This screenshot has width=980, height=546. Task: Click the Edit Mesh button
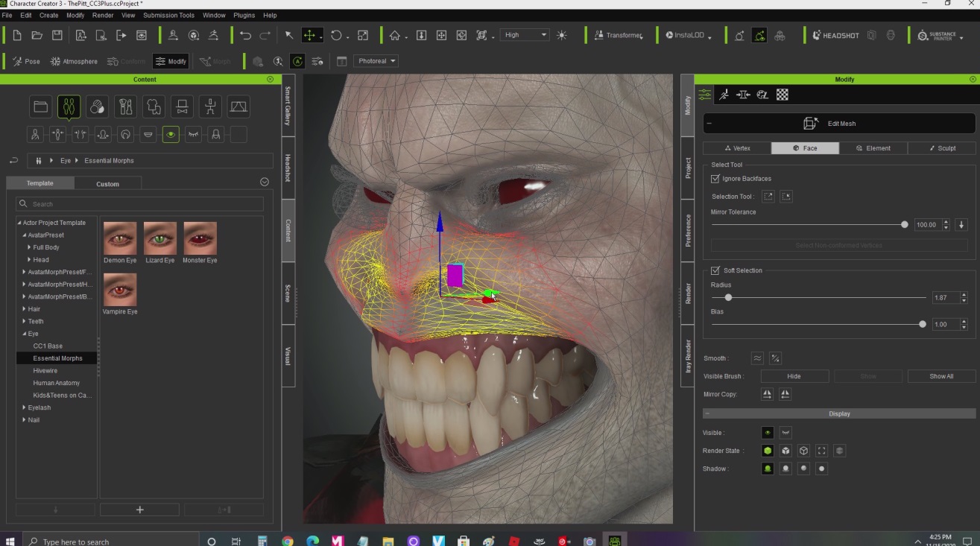(x=839, y=124)
